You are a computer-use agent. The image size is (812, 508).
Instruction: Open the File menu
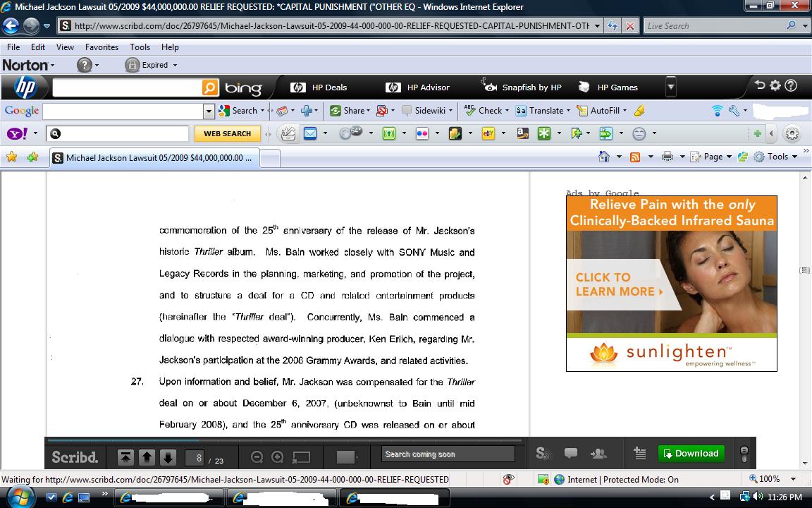coord(13,47)
